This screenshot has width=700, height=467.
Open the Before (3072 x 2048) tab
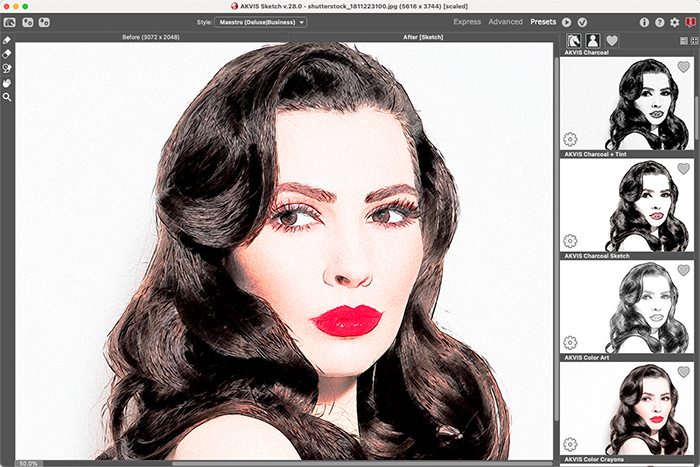pos(151,37)
